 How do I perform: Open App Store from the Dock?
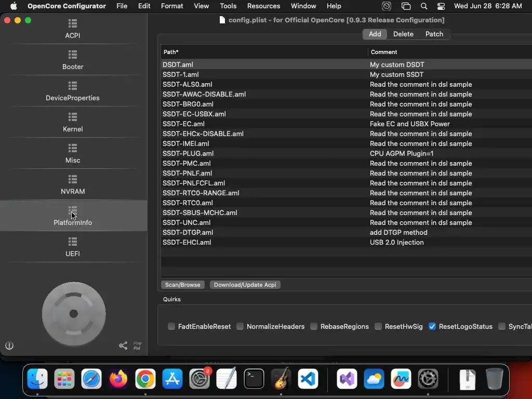172,379
